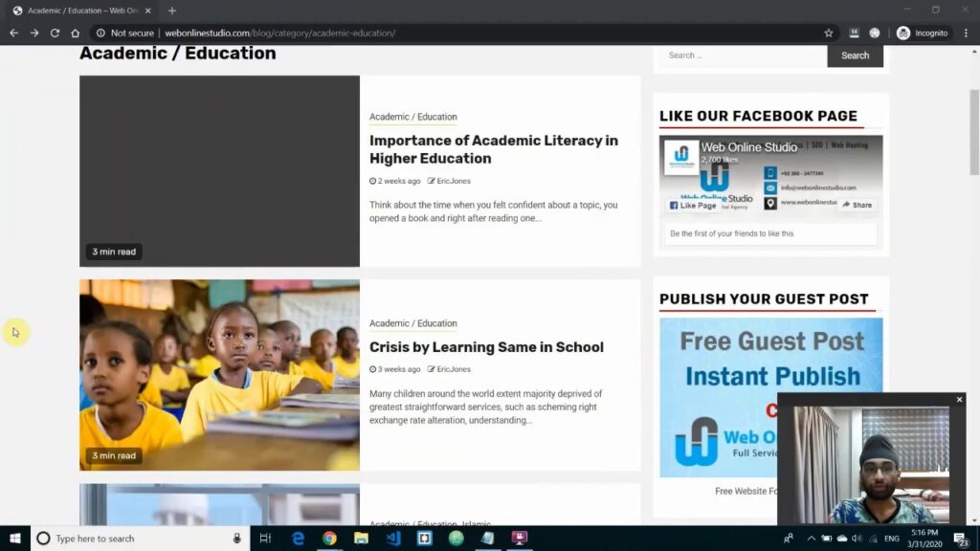Activate the taskbar microphone voice search icon

(x=237, y=539)
